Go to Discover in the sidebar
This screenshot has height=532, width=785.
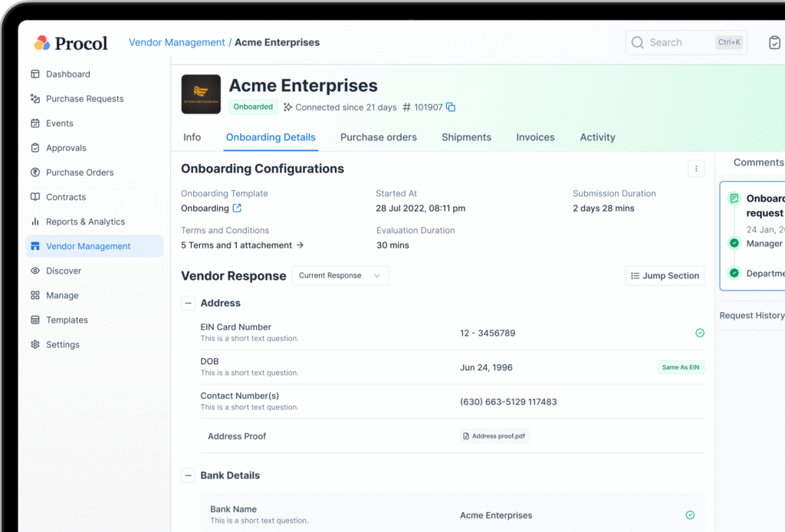63,271
